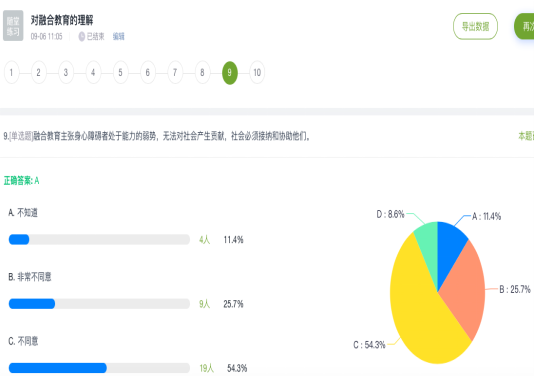Jump to question 2 circle
This screenshot has width=534, height=376.
click(38, 73)
